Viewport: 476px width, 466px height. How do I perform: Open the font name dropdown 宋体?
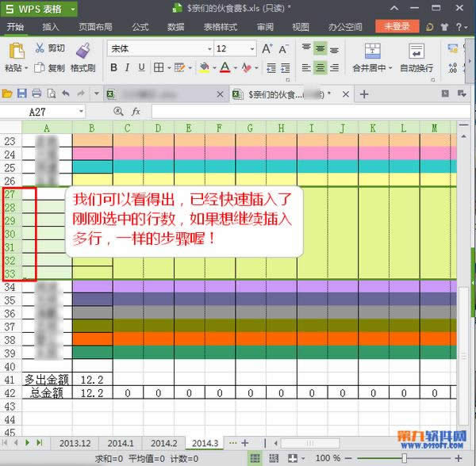159,48
